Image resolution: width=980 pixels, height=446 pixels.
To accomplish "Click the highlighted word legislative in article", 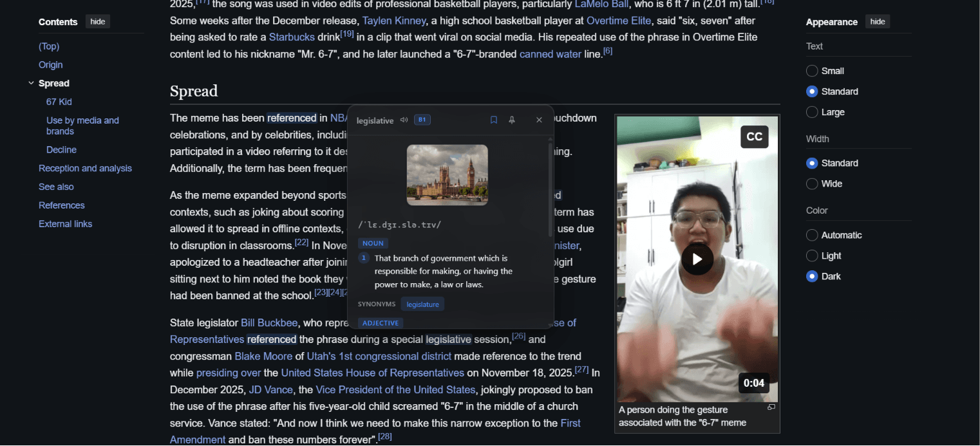I will pos(449,340).
